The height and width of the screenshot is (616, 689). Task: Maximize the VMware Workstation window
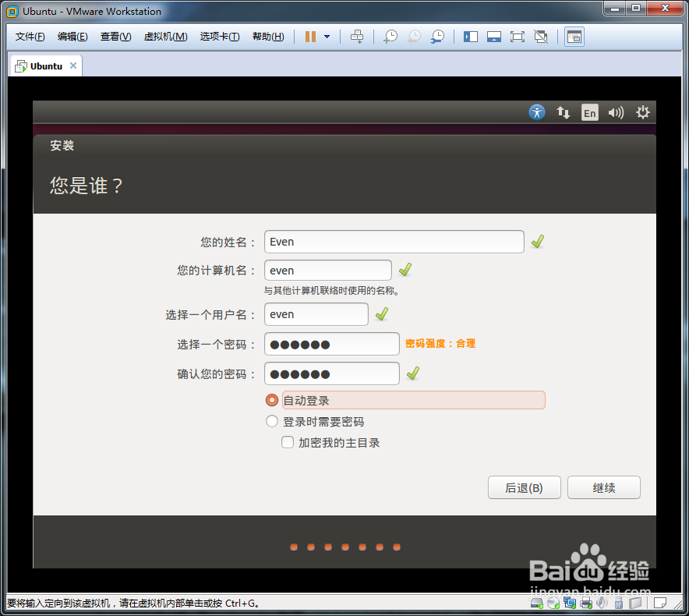point(636,9)
